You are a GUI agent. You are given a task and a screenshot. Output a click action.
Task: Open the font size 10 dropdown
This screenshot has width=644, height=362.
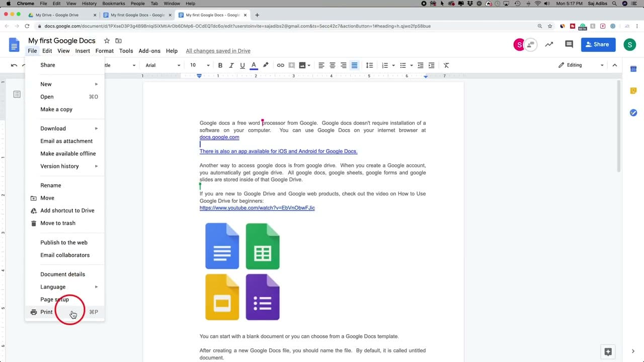[200, 65]
